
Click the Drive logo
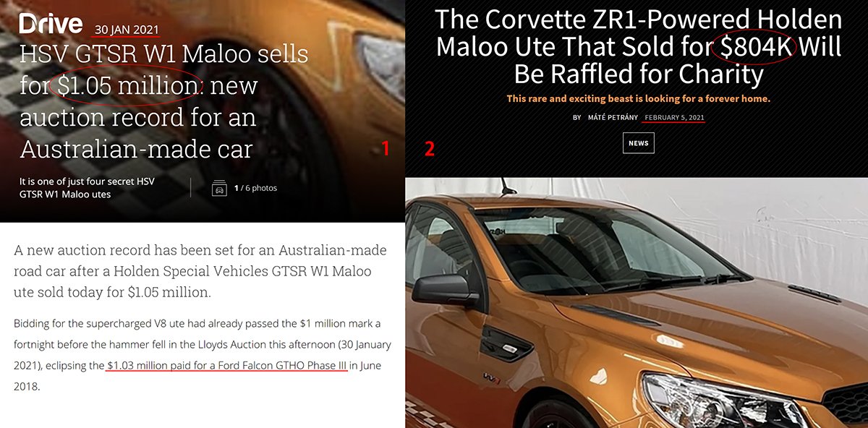click(51, 25)
